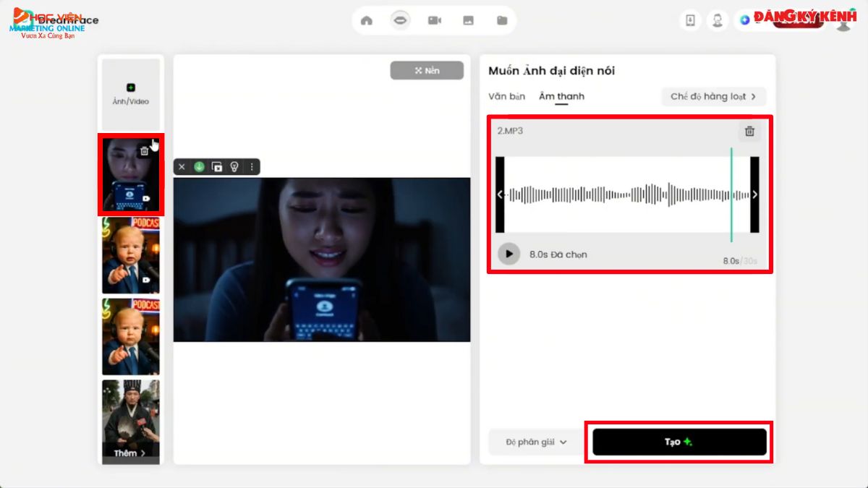This screenshot has width=868, height=488.
Task: Dismiss the video using the X icon
Action: coord(181,167)
